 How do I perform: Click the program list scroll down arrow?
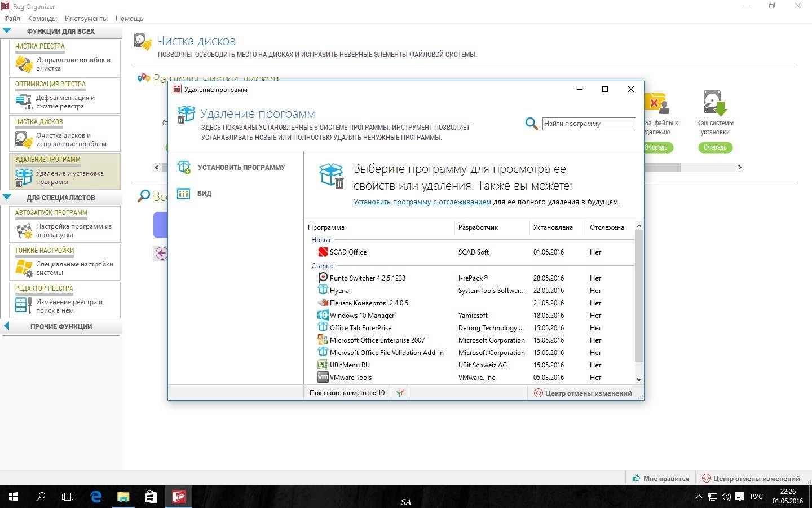[639, 379]
